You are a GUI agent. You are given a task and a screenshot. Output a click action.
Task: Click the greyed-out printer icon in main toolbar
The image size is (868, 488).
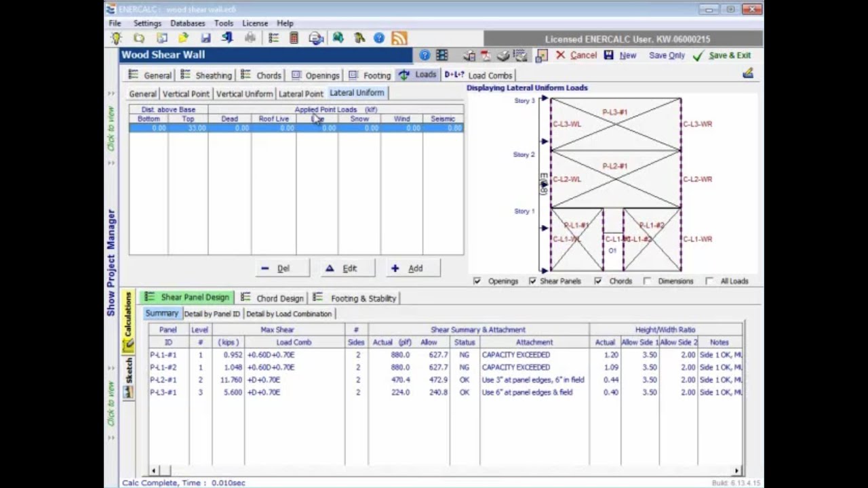(x=250, y=39)
